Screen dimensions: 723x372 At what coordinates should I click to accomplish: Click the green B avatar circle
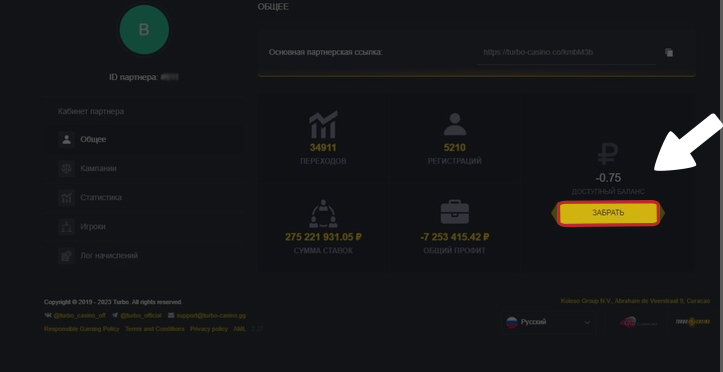point(144,30)
